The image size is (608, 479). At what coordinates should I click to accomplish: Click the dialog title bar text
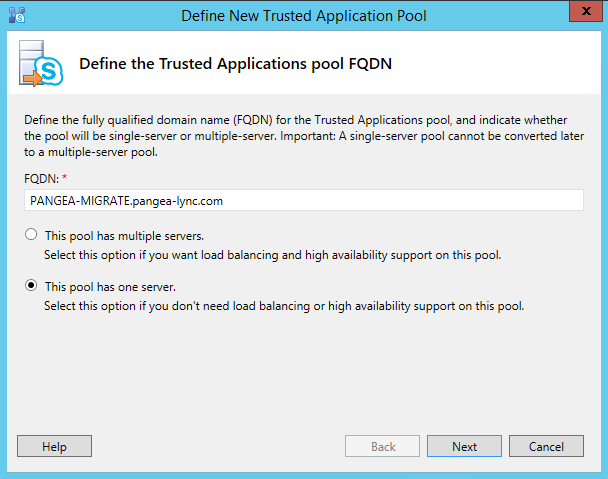(x=304, y=16)
